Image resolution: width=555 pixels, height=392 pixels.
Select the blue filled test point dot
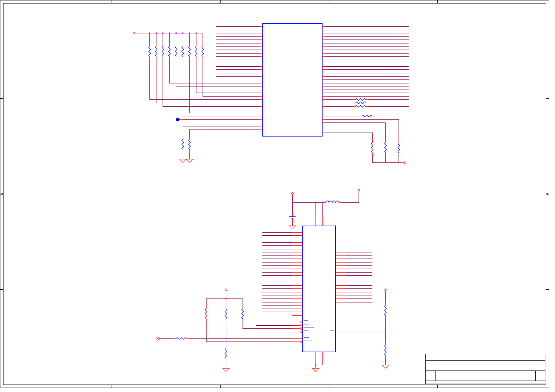(x=178, y=119)
